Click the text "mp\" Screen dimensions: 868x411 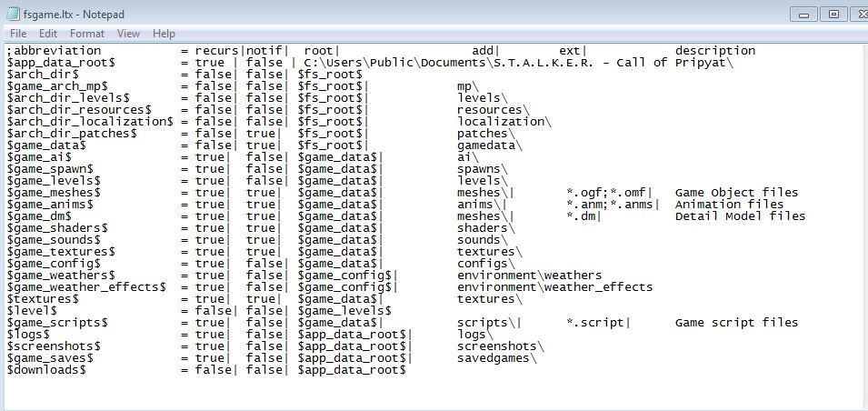(468, 85)
